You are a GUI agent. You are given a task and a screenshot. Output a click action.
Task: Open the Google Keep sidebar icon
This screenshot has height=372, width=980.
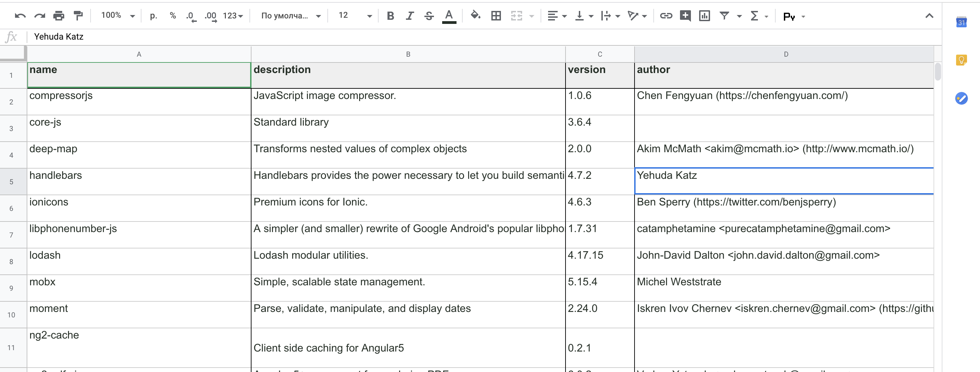tap(961, 60)
